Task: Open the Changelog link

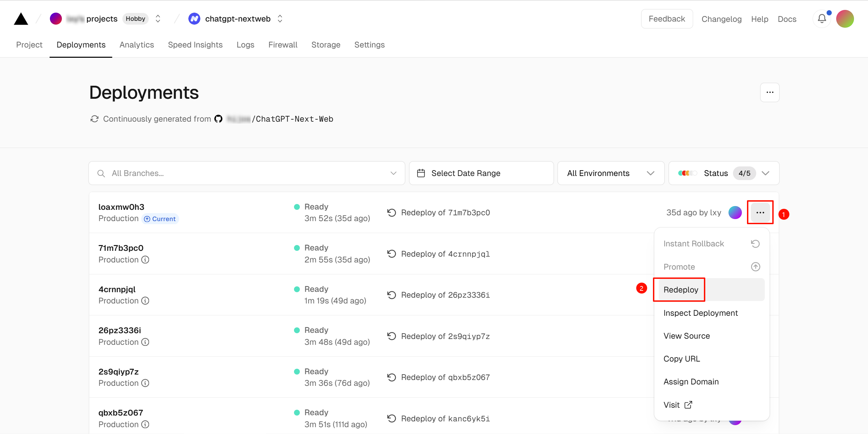Action: tap(721, 19)
